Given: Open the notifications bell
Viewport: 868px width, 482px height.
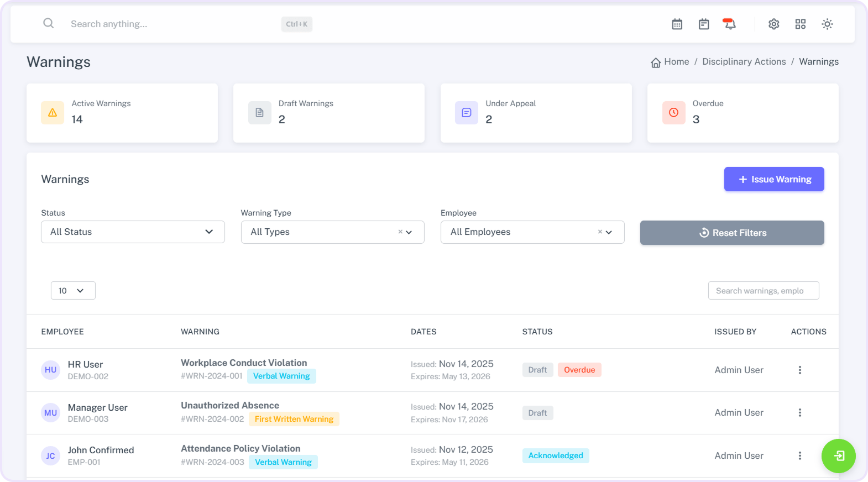Looking at the screenshot, I should click(730, 24).
